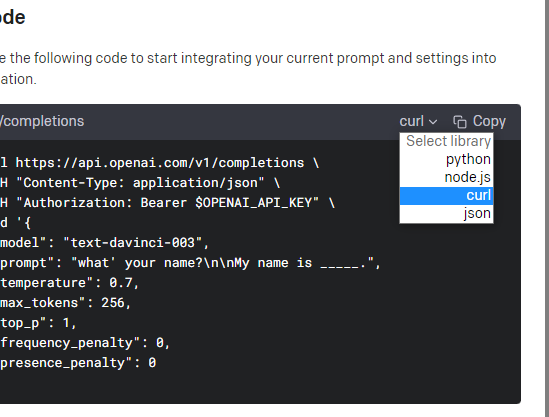This screenshot has width=549, height=417.
Task: Choose json from library list
Action: click(x=446, y=213)
